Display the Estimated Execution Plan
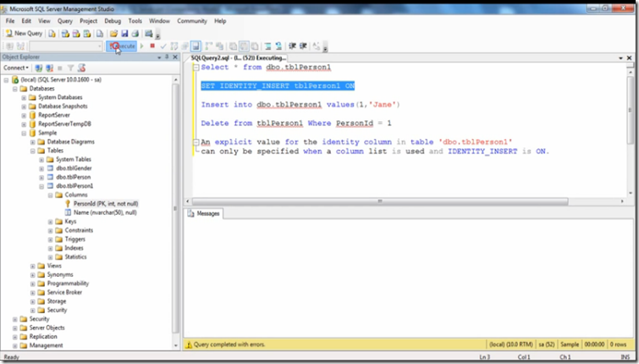639x364 pixels. (174, 46)
